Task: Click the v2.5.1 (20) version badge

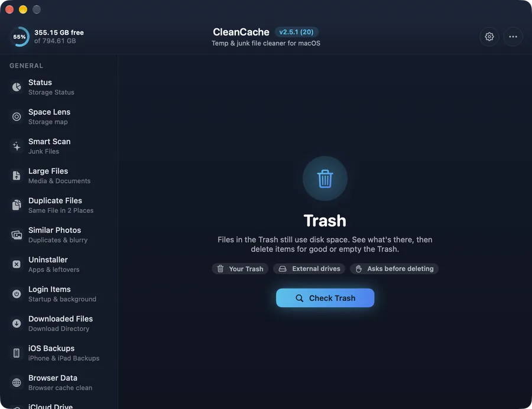Action: 296,32
